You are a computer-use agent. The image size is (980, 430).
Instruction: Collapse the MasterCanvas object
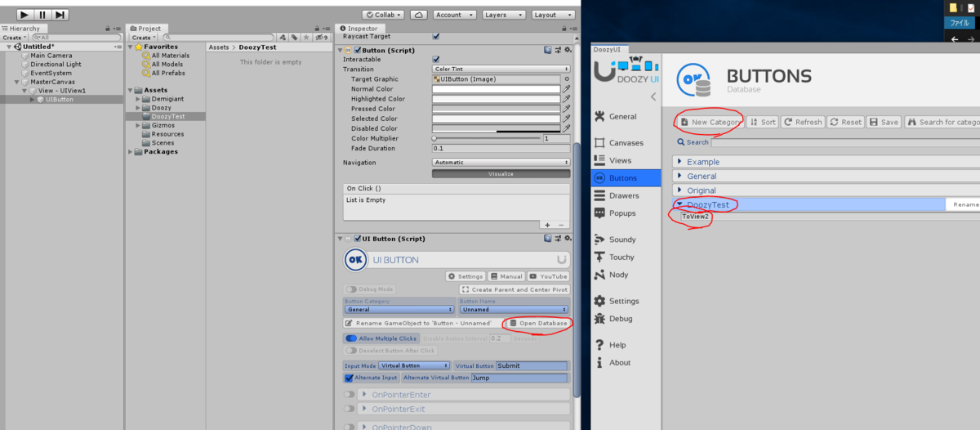18,83
